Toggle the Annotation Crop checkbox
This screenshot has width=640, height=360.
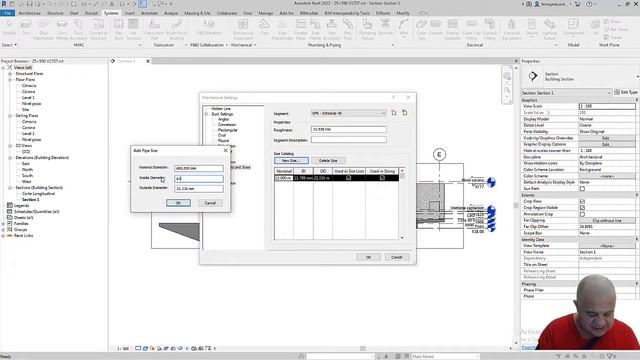(582, 214)
